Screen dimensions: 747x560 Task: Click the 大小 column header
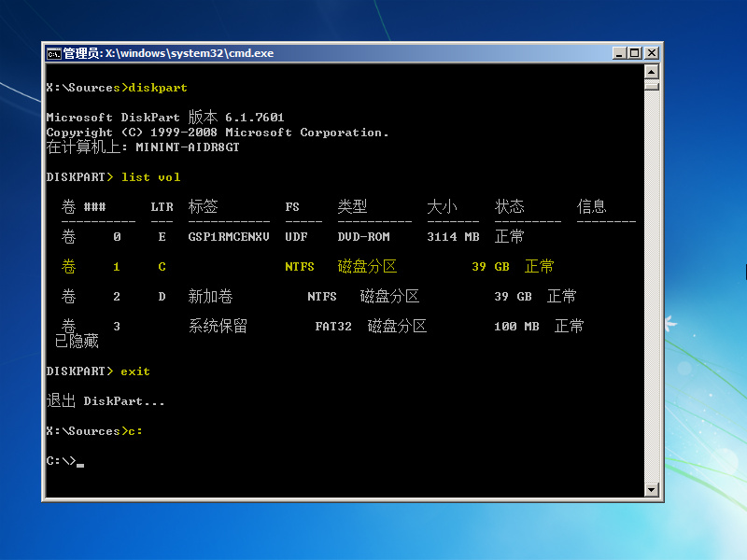pos(442,206)
